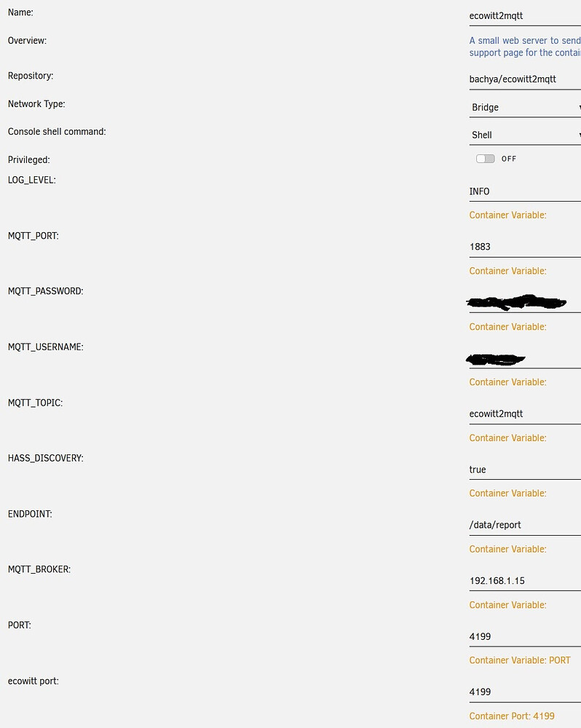Click the Container Variable: PORT link
Image resolution: width=581 pixels, height=728 pixels.
click(x=520, y=660)
